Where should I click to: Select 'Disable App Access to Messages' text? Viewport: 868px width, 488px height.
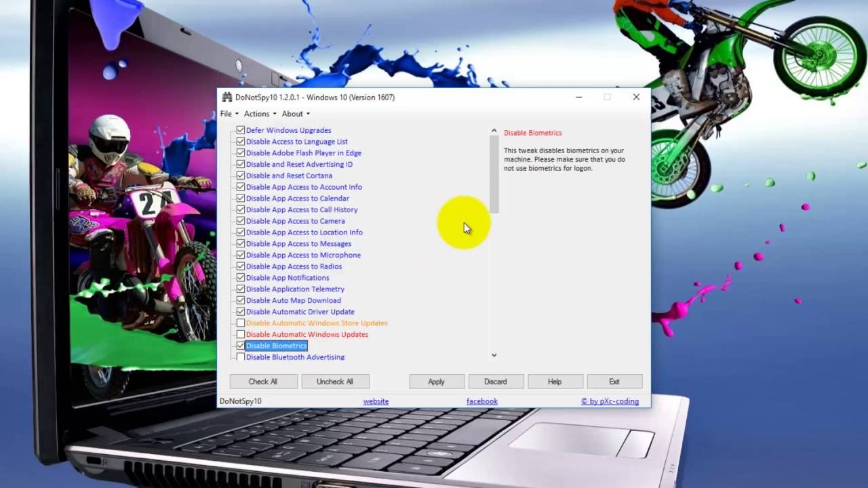pos(298,244)
